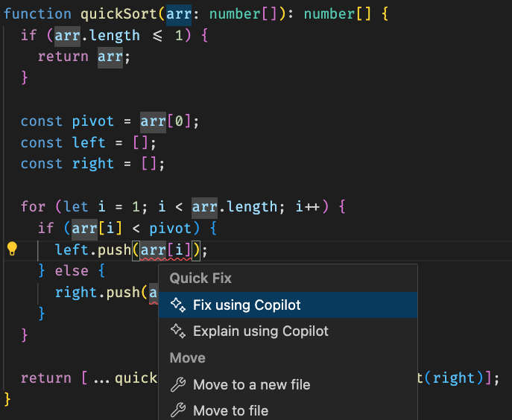Choose the Move to file action
The width and height of the screenshot is (512, 420).
(x=230, y=410)
